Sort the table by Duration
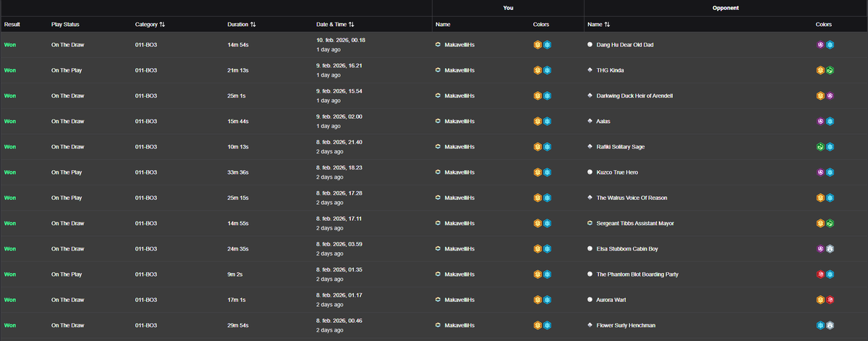This screenshot has width=868, height=341. tap(240, 24)
